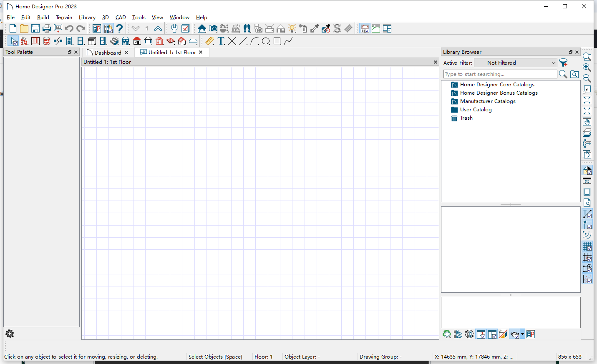Create a new plan file
Image resolution: width=597 pixels, height=364 pixels.
coord(13,28)
